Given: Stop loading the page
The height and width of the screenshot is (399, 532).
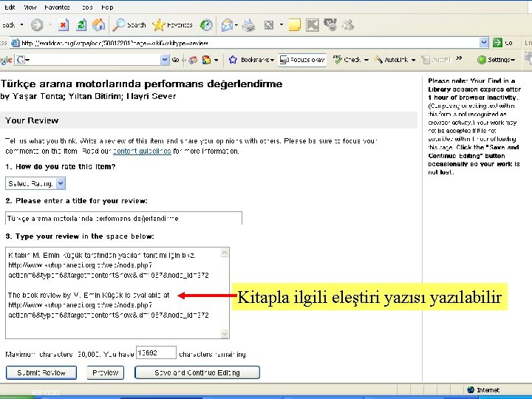Looking at the screenshot, I should [64, 25].
